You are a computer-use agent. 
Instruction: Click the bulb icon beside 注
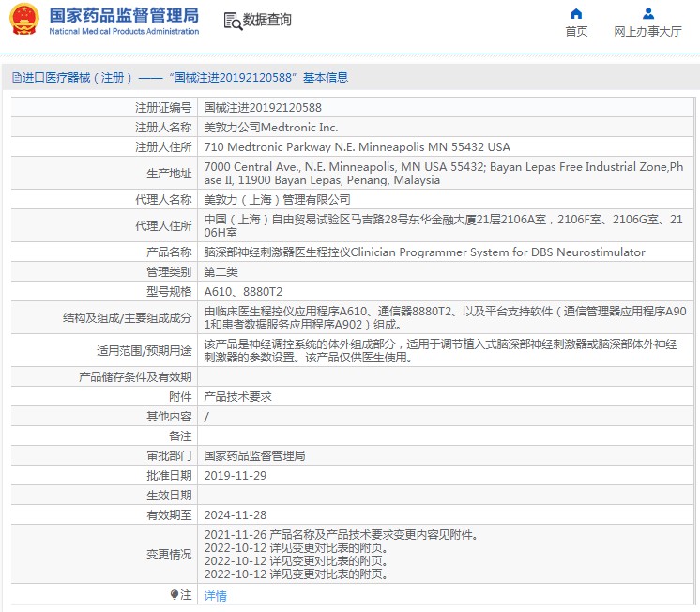coord(175,594)
